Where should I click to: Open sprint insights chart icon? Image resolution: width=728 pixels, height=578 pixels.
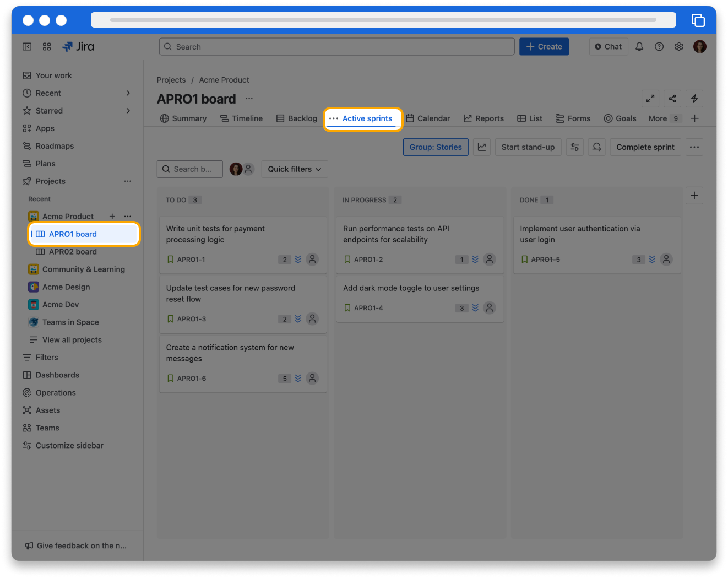pos(482,147)
